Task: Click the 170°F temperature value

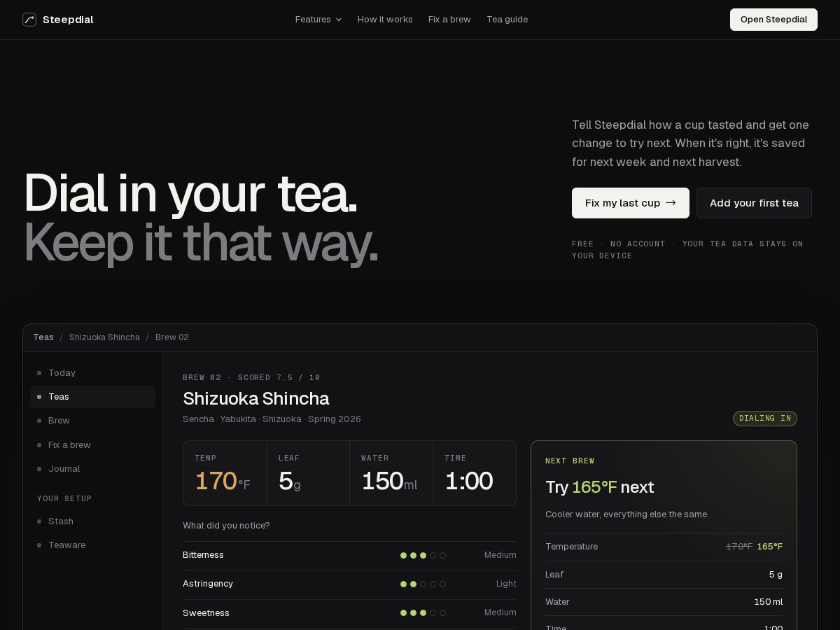Action: 223,482
